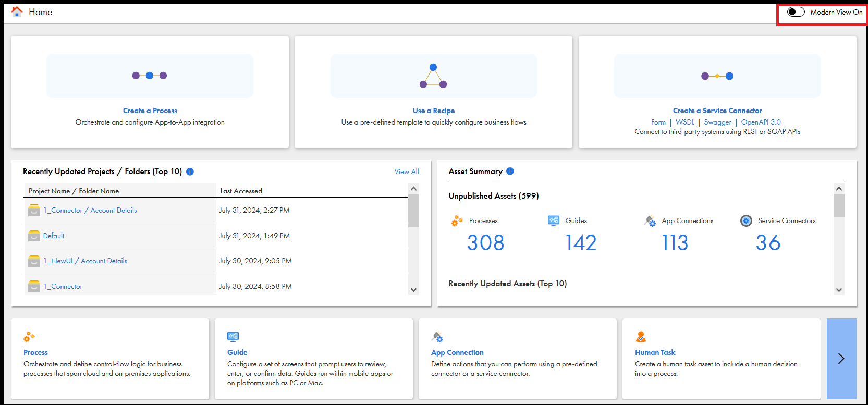Image resolution: width=868 pixels, height=405 pixels.
Task: Show info for Recently Updated Projects
Action: coord(190,171)
